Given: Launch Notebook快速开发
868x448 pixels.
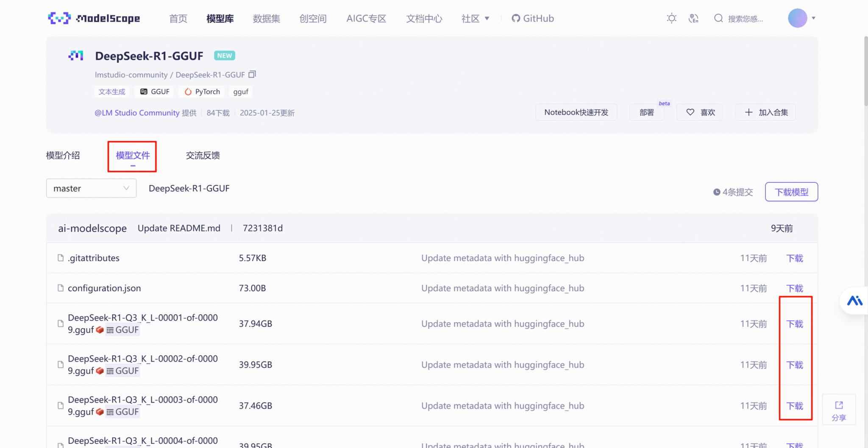Looking at the screenshot, I should 576,112.
